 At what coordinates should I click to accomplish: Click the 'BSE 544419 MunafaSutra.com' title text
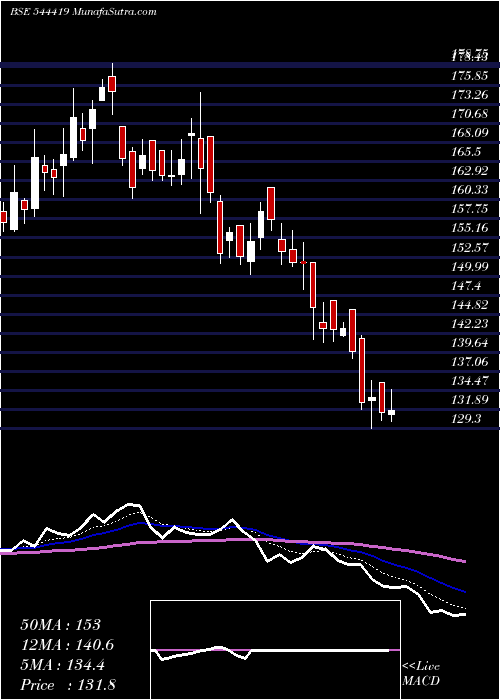click(x=83, y=12)
